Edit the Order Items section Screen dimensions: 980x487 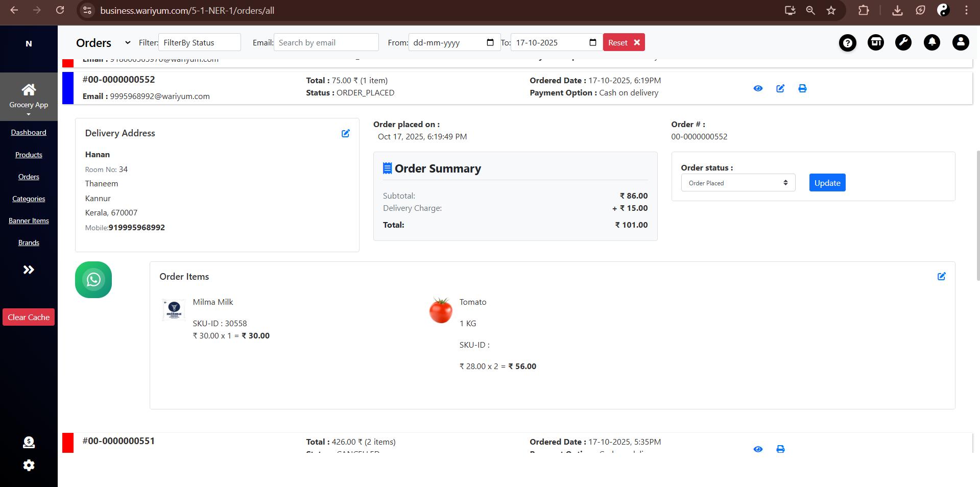tap(941, 276)
